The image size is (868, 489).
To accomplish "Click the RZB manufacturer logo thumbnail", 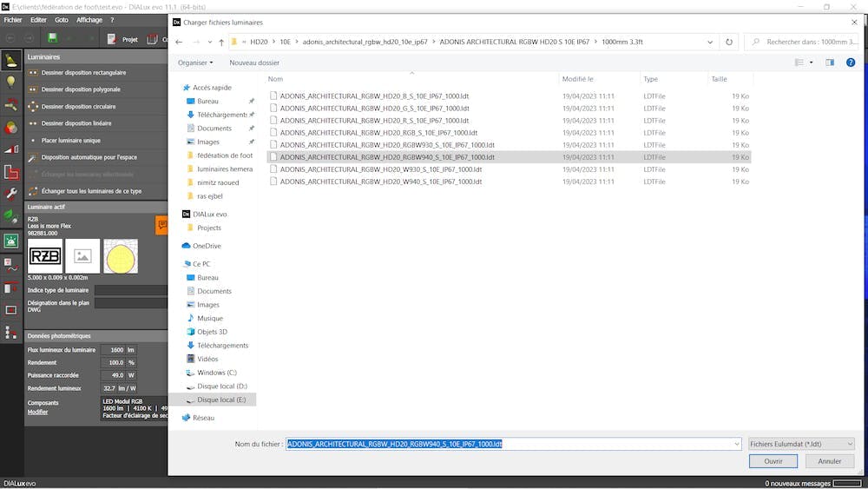I will click(45, 256).
